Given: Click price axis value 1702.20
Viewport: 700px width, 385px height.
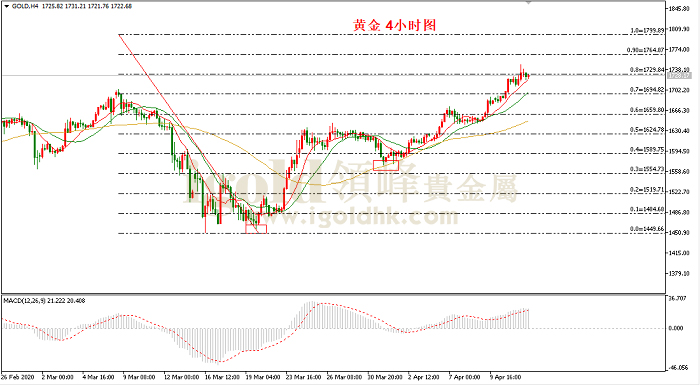Looking at the screenshot, I should (679, 90).
